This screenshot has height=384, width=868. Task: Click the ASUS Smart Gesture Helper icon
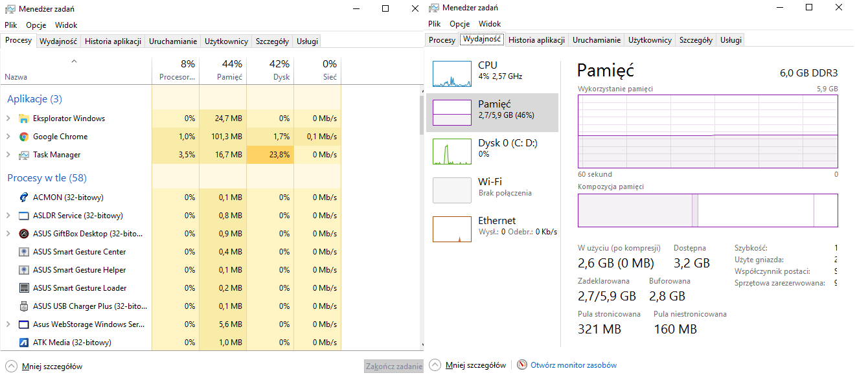[x=24, y=270]
